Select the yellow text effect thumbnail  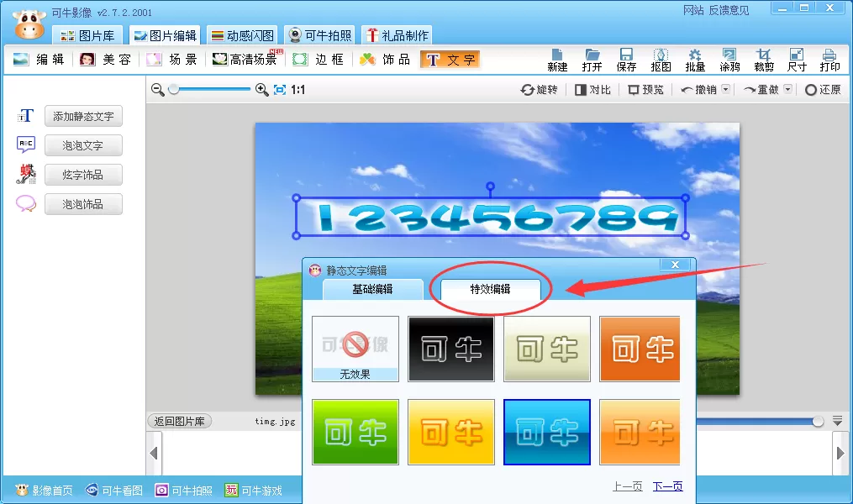pyautogui.click(x=451, y=433)
